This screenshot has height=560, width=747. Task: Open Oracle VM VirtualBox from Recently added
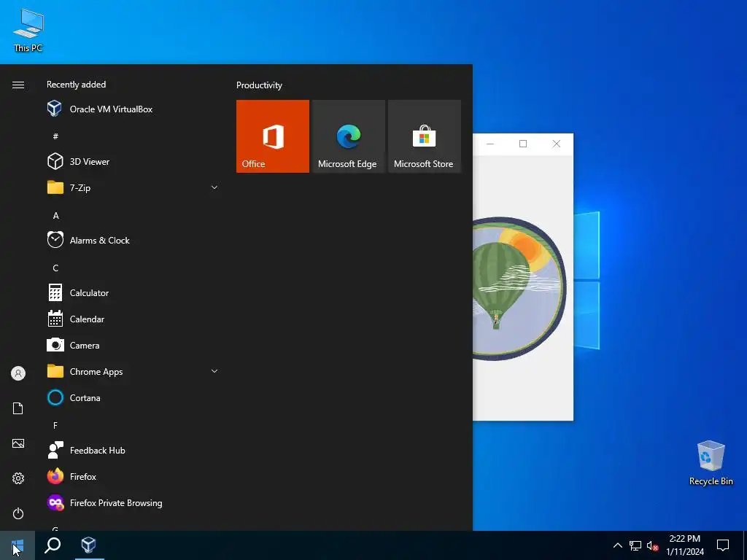point(133,109)
